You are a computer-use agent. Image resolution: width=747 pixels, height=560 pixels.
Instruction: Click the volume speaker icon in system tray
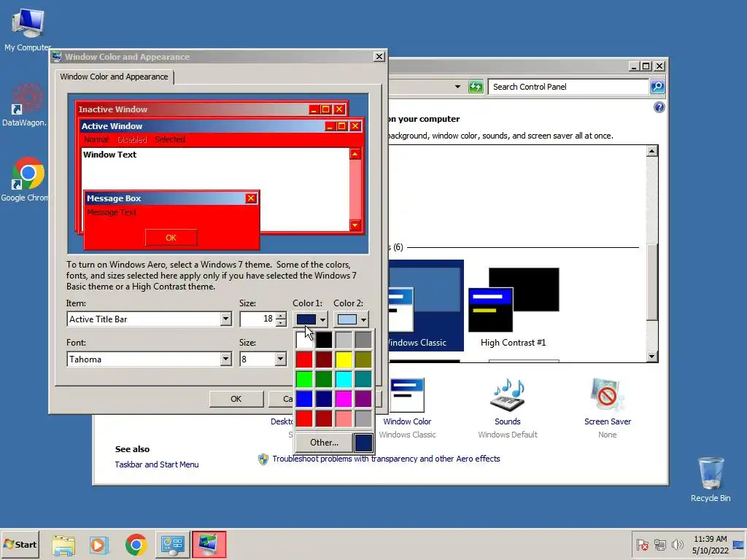coord(677,544)
